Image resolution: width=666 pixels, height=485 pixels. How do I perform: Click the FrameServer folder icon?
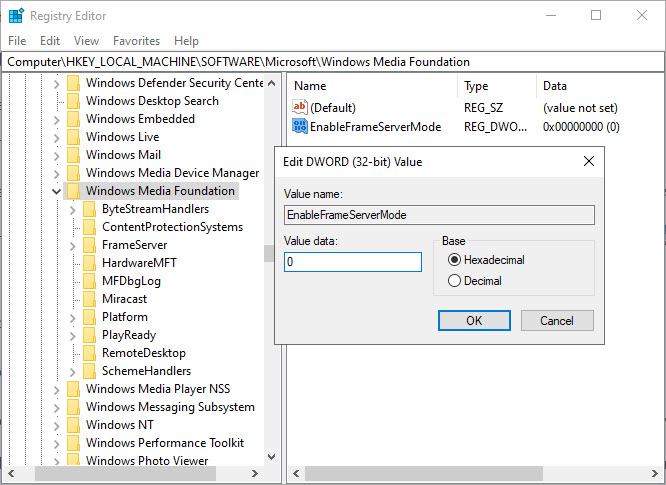[89, 245]
